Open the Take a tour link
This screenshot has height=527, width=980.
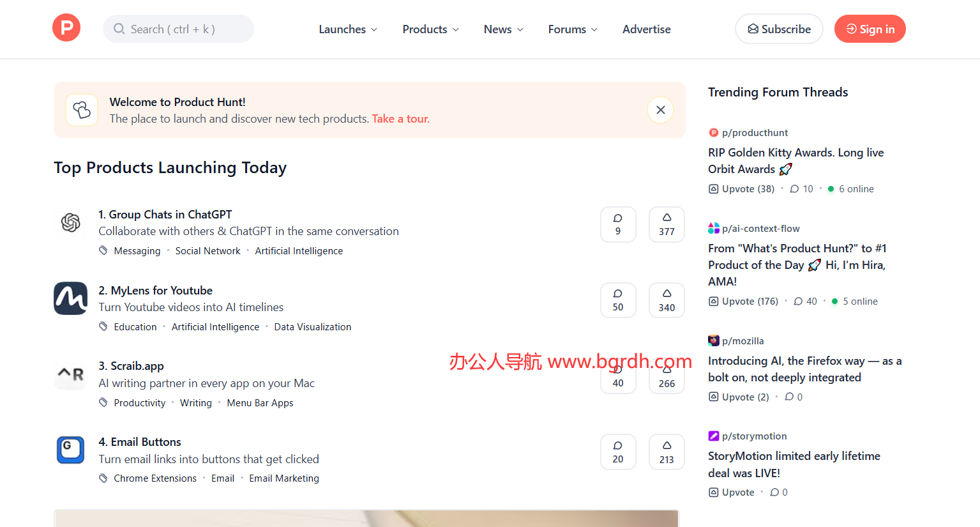400,119
